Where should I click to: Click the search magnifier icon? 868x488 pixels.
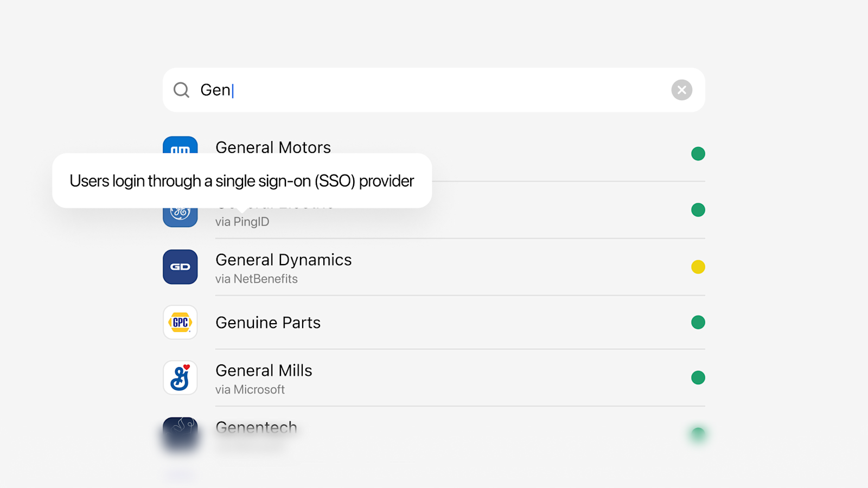(x=181, y=90)
